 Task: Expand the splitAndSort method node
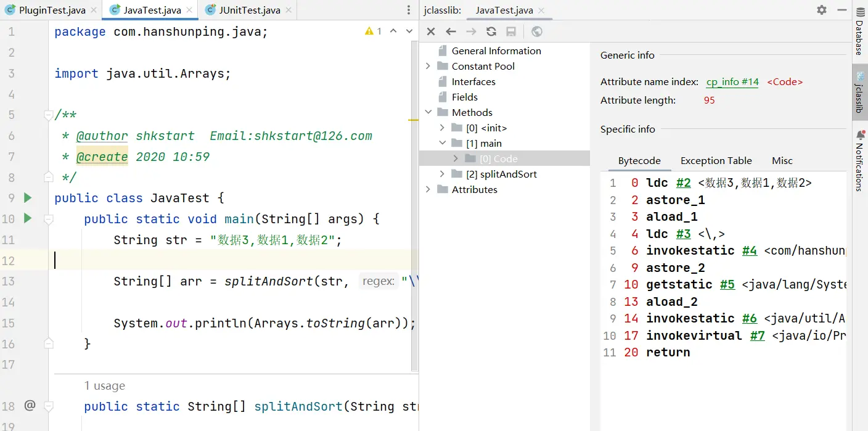[x=442, y=174]
